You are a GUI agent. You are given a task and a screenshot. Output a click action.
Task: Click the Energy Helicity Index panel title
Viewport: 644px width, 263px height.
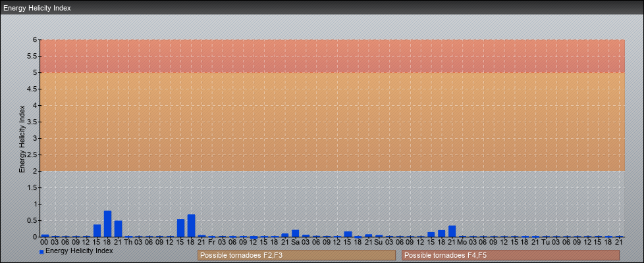(x=37, y=8)
